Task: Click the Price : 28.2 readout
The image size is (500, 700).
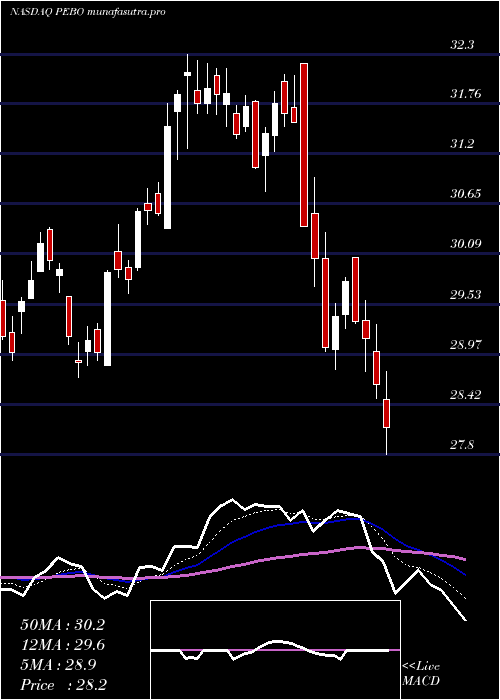Action: (62, 685)
